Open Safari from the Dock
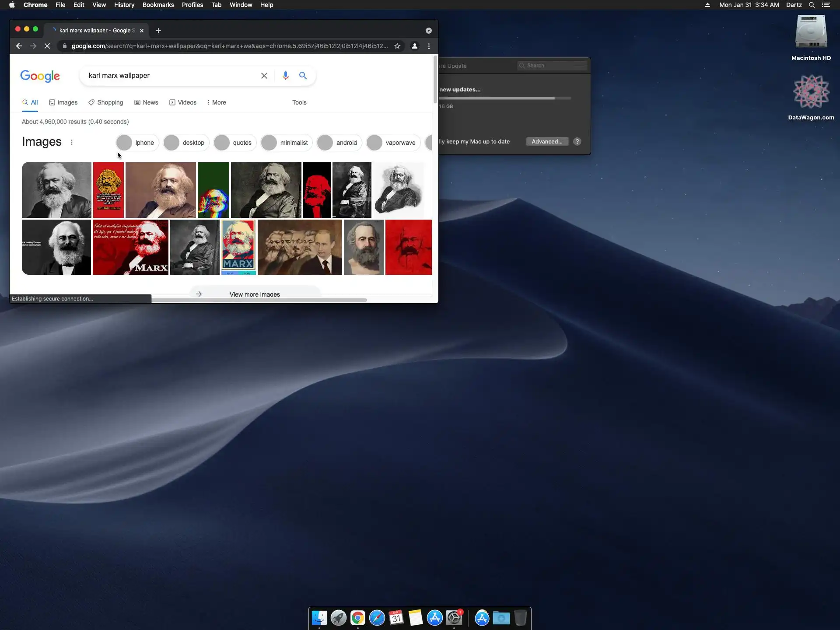Image resolution: width=840 pixels, height=630 pixels. [x=377, y=618]
